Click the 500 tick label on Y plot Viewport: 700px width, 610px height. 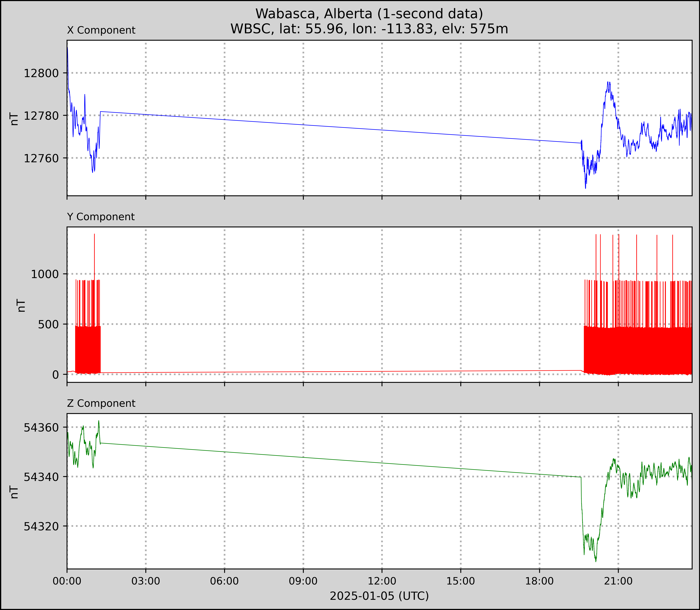(48, 324)
